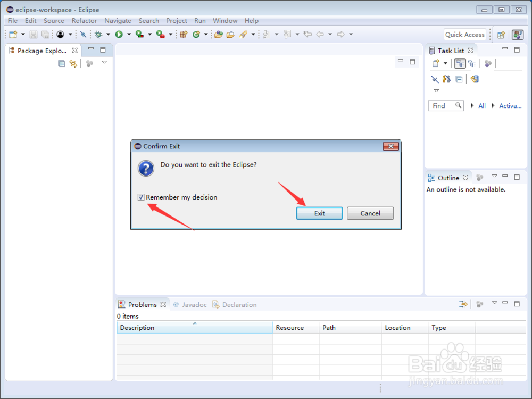Close the Task List view tab
Screen dimensions: 532x399
click(x=471, y=51)
